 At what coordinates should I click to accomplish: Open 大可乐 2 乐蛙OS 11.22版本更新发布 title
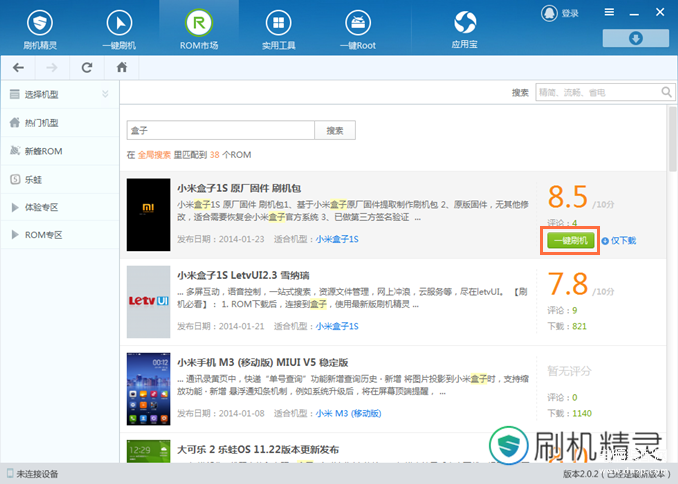tap(258, 449)
